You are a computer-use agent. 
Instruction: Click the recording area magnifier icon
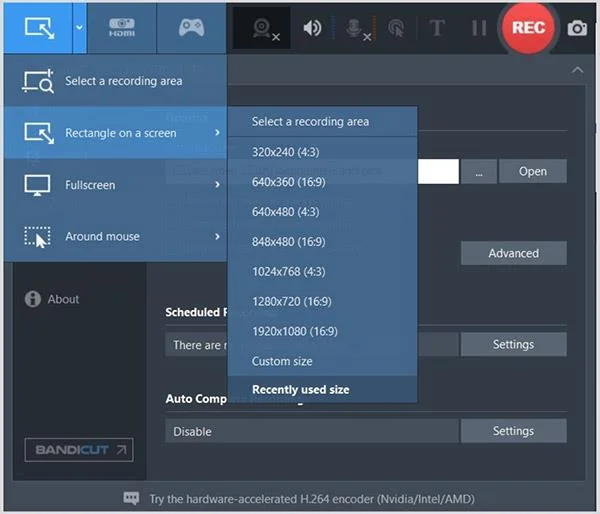coord(38,81)
